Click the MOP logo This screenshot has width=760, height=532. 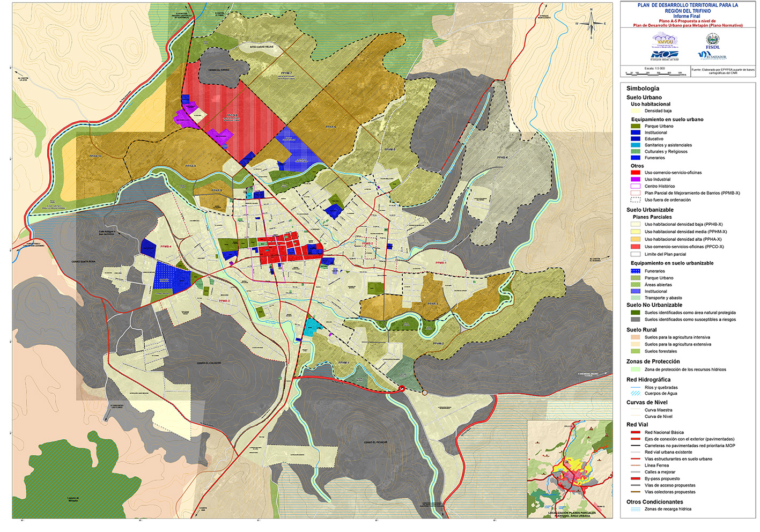click(665, 55)
